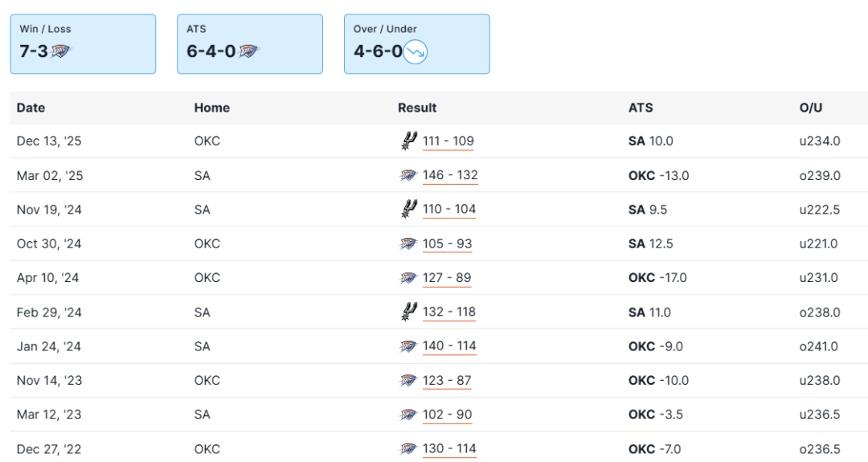Click Thunder logo for Dec 27, '22 game
Screen dimensions: 868x462
(408, 449)
